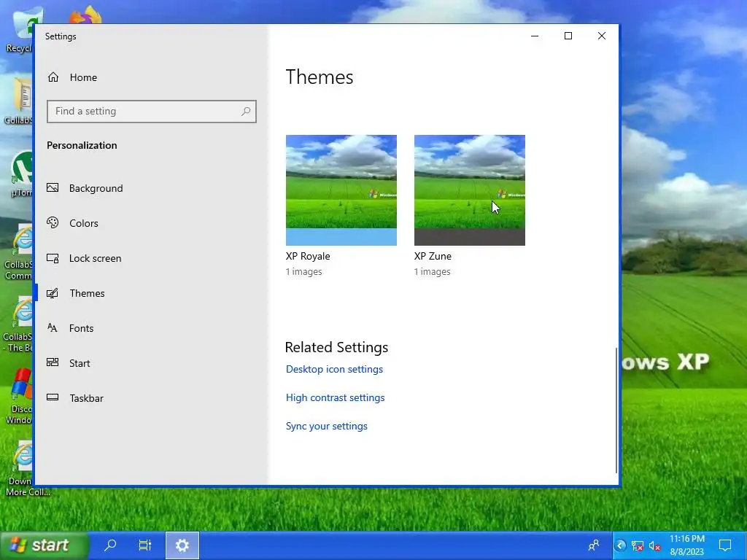Click the Background picture icon

point(53,187)
